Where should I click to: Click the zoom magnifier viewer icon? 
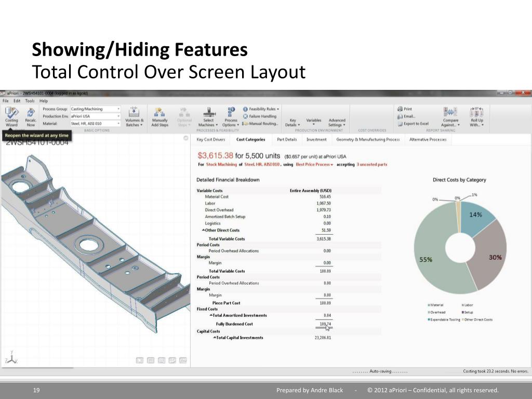162,361
